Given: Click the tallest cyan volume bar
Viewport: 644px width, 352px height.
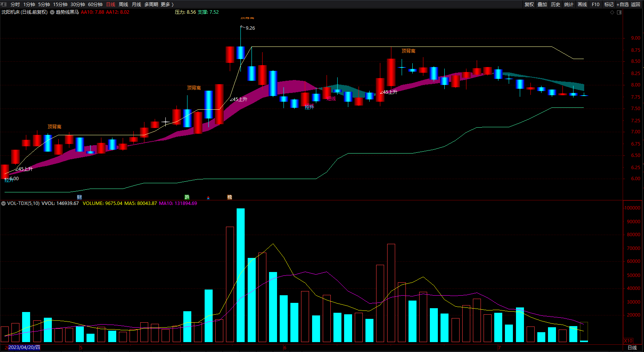Looking at the screenshot, I should [x=240, y=275].
